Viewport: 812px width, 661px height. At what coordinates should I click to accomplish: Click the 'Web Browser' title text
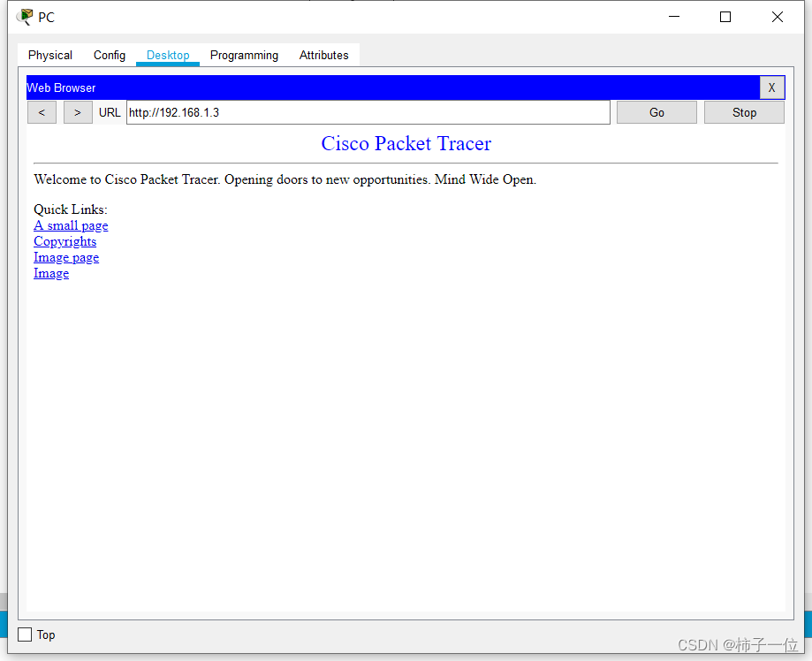[x=61, y=87]
